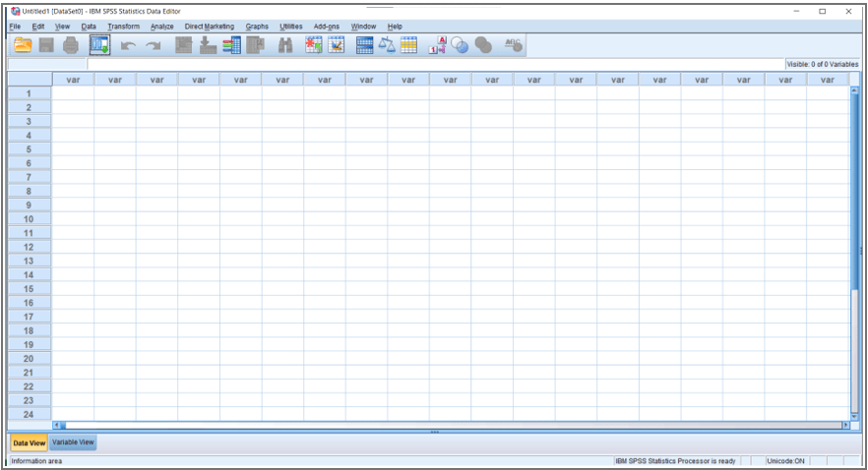The height and width of the screenshot is (470, 868).
Task: Click the Run Descriptive Statistics icon
Action: pos(256,45)
